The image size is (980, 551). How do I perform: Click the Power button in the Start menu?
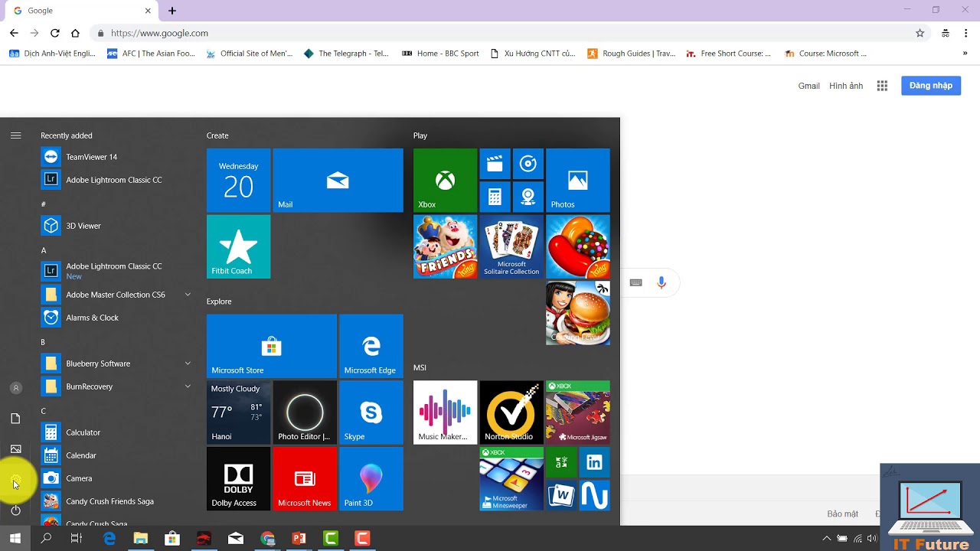pyautogui.click(x=16, y=510)
